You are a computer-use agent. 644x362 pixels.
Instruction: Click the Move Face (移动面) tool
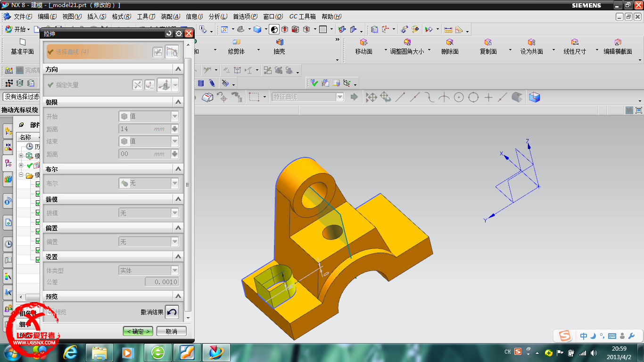363,47
